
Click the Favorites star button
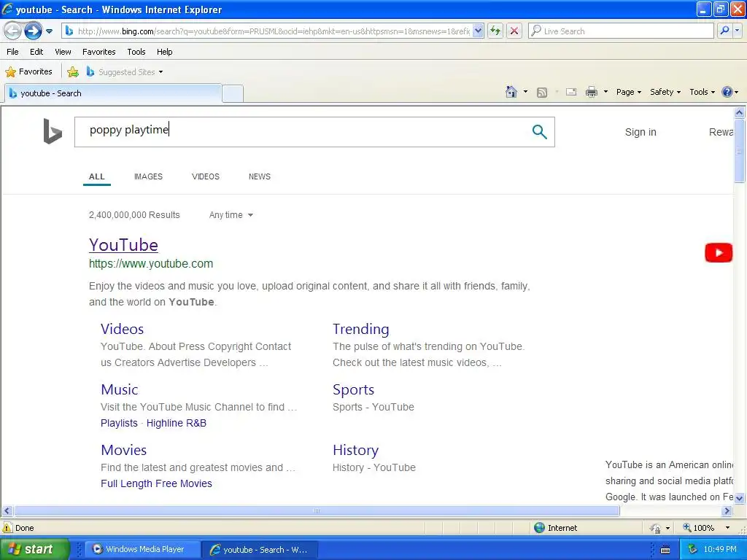(x=29, y=72)
